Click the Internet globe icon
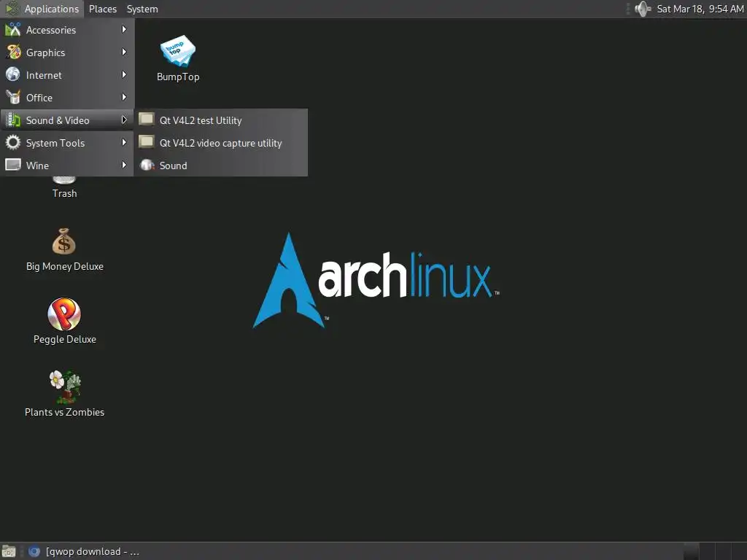The height and width of the screenshot is (560, 747). [13, 75]
